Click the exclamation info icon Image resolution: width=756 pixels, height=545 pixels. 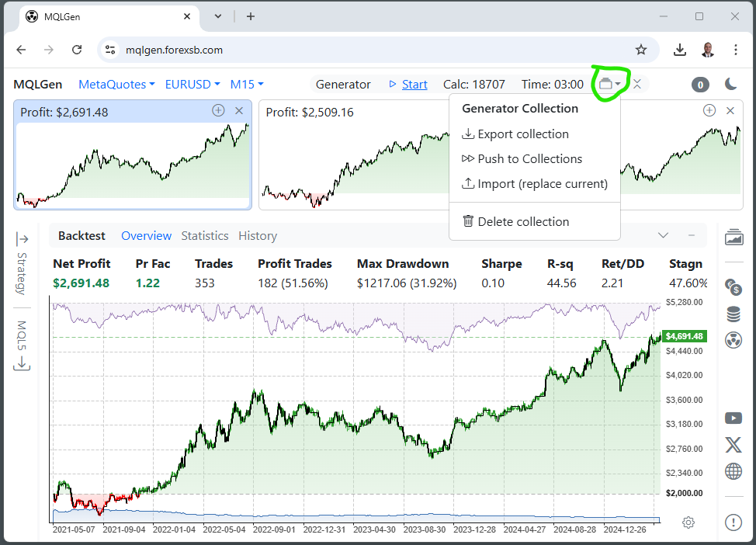click(x=733, y=522)
